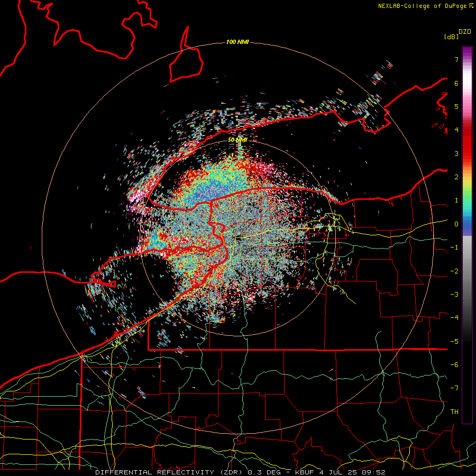Click the '-6' value on color scale

coord(454,365)
